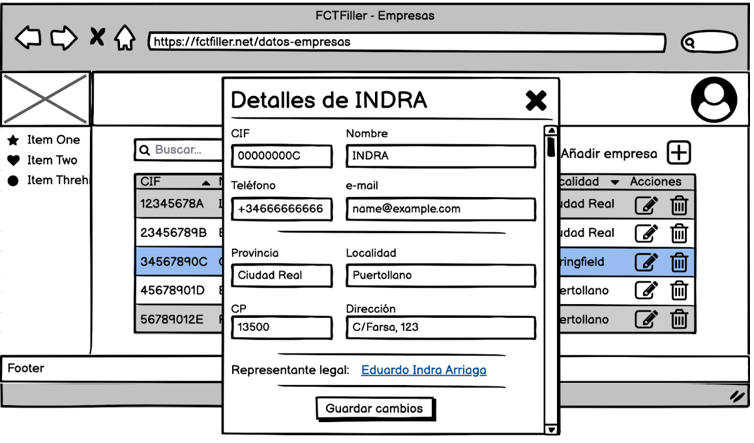Edit the 45678901D row
This screenshot has width=754, height=443.
point(647,290)
